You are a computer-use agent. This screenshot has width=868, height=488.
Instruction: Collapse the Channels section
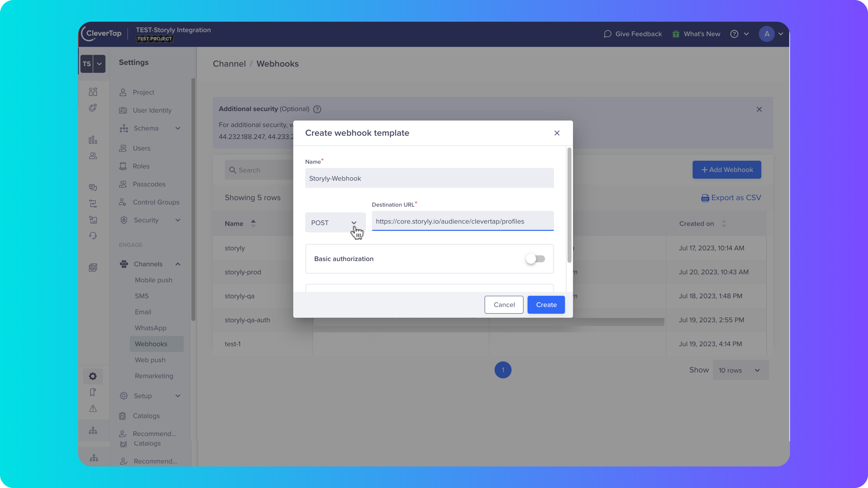tap(178, 264)
